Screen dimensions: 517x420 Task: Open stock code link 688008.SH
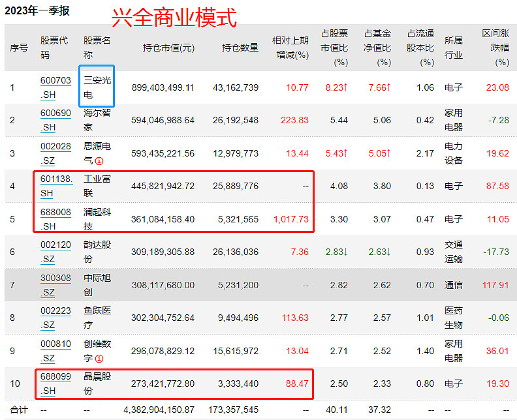[55, 219]
